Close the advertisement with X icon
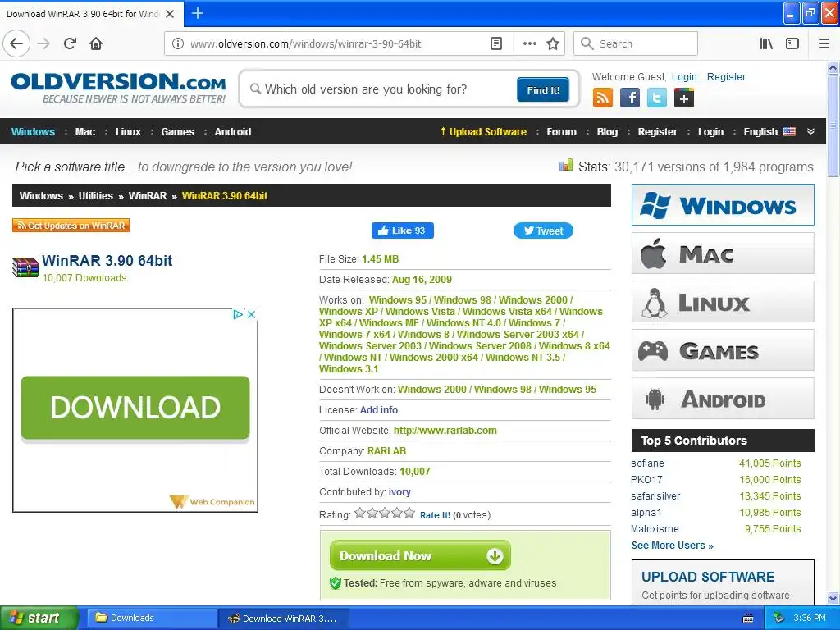Screen dimensions: 840x630 [x=251, y=314]
